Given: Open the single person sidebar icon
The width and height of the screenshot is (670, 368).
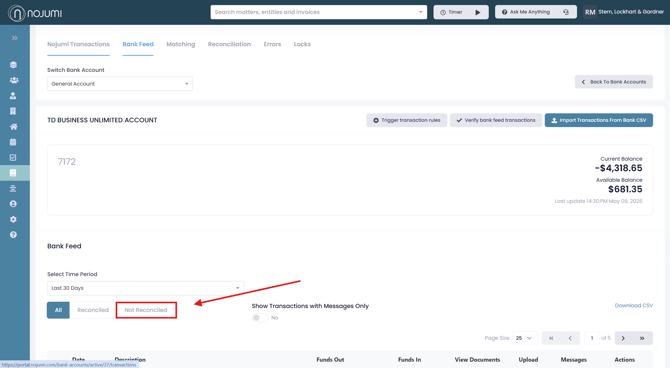Looking at the screenshot, I should click(13, 96).
